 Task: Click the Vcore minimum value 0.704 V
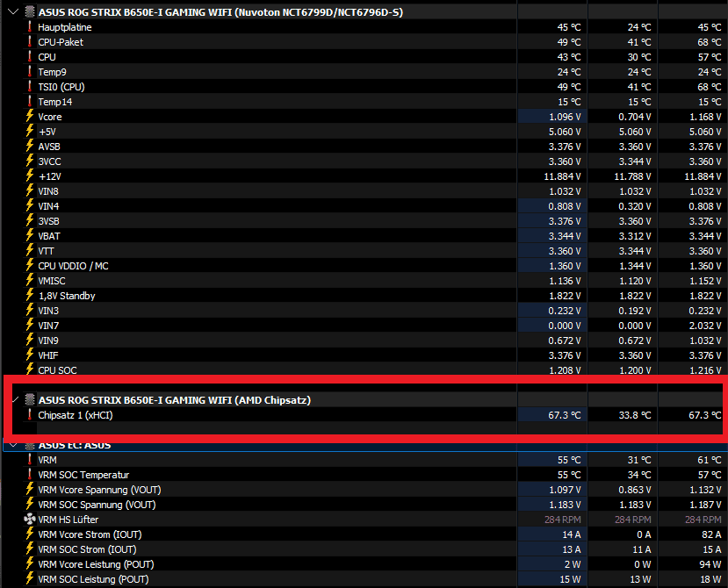point(635,117)
